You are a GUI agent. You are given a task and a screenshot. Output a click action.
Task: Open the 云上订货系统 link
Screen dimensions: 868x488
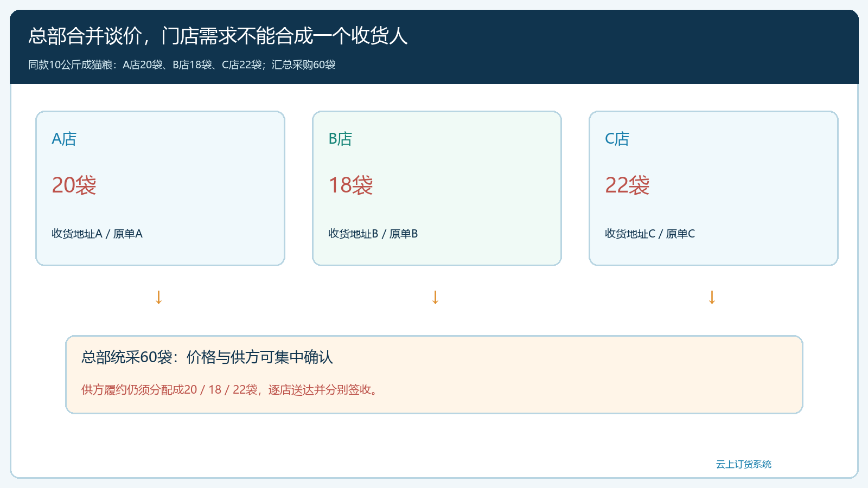pyautogui.click(x=744, y=464)
